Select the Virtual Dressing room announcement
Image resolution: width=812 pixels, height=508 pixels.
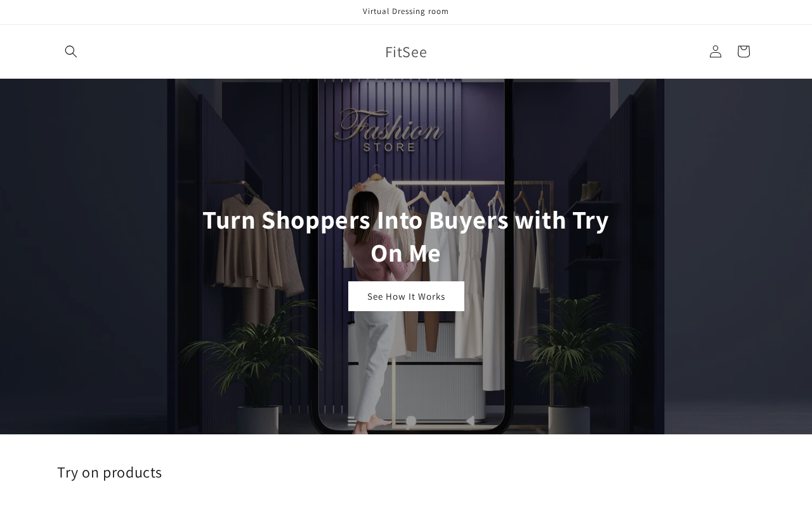click(406, 11)
